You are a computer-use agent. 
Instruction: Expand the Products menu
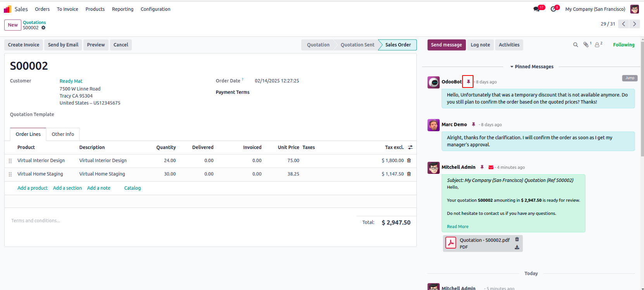click(95, 9)
